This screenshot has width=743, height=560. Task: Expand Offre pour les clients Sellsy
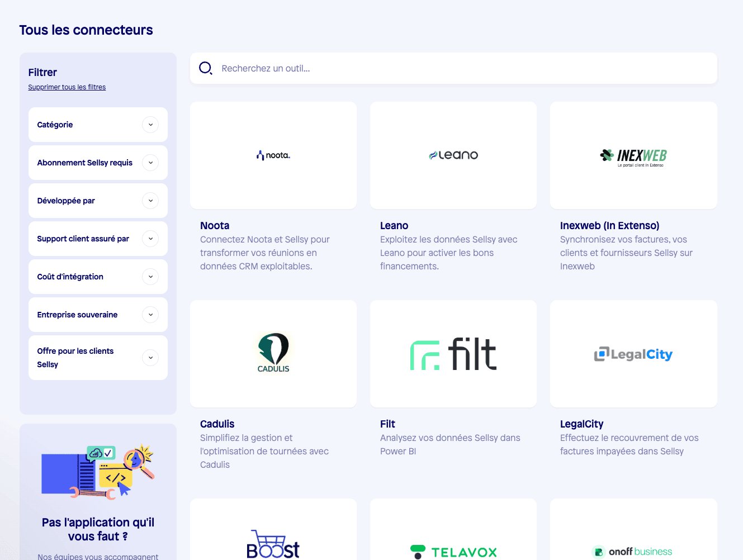pyautogui.click(x=98, y=357)
